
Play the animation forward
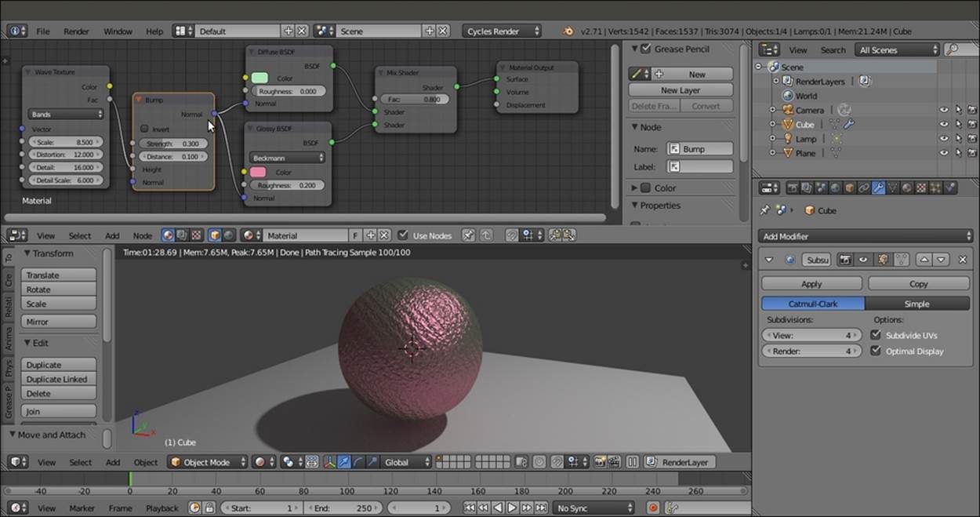(512, 508)
